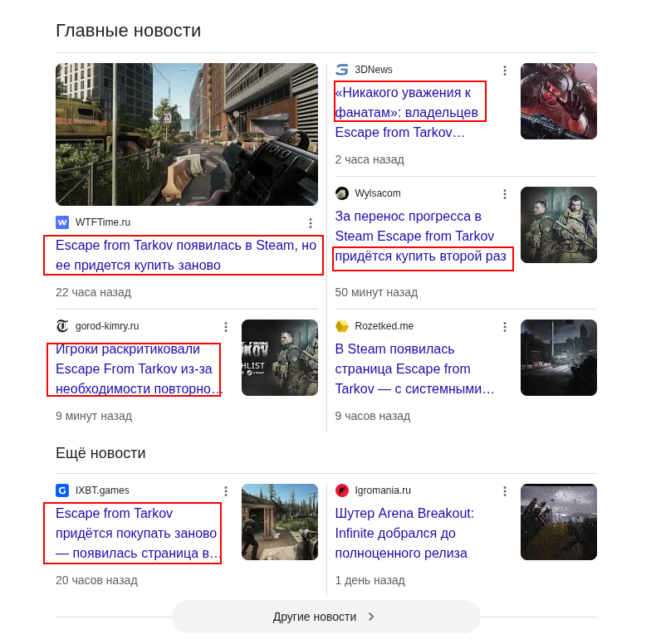Open the Rozetked.me dark night street thumbnail

click(x=559, y=358)
